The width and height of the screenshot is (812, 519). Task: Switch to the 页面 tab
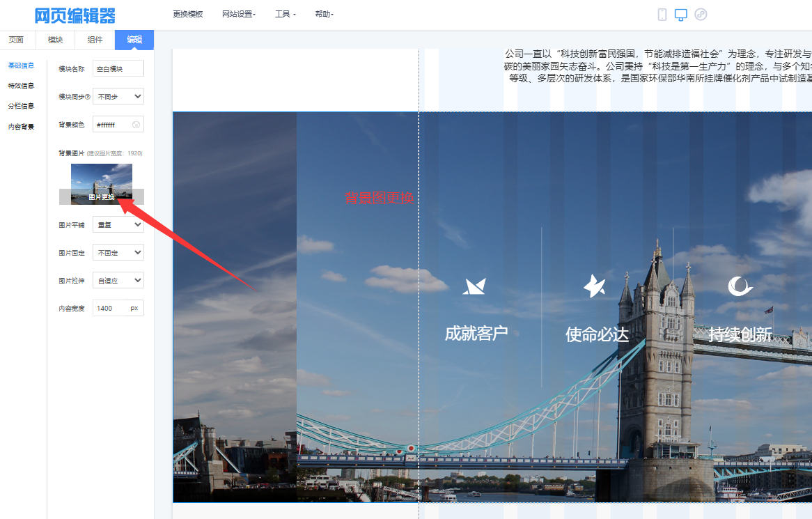(x=16, y=40)
